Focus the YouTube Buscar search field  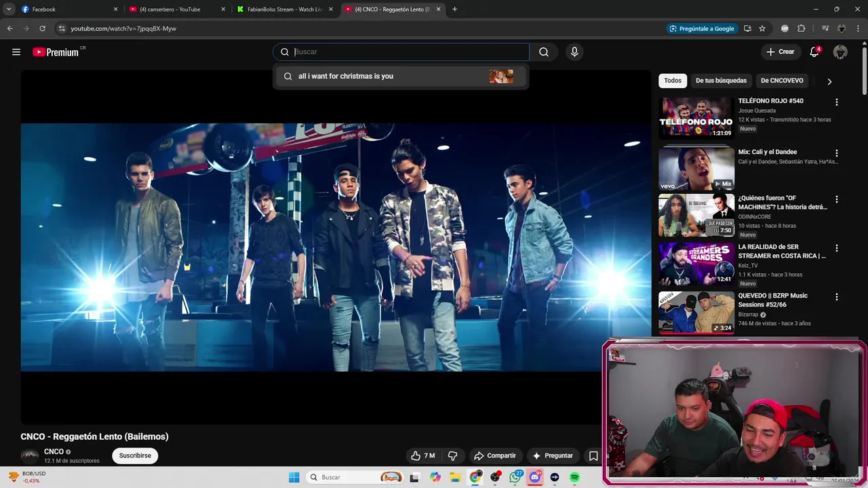pos(401,52)
